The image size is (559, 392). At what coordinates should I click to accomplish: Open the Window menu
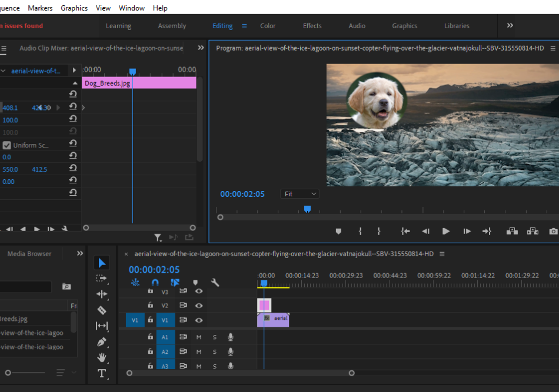point(132,8)
